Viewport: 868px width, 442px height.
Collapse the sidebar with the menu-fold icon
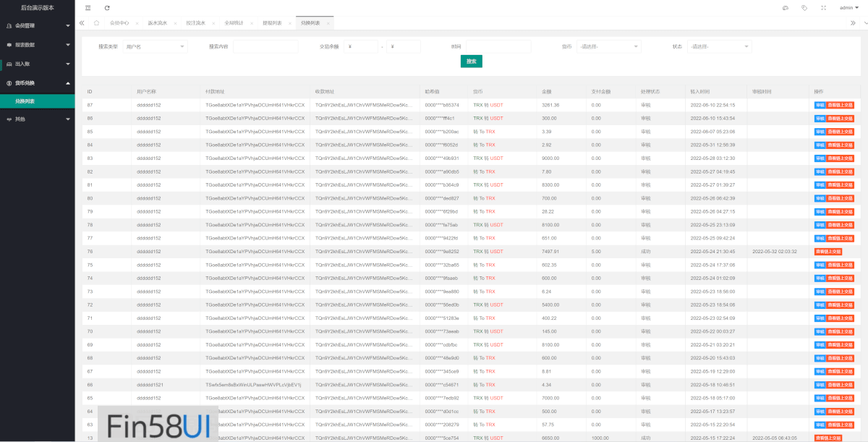pyautogui.click(x=88, y=8)
